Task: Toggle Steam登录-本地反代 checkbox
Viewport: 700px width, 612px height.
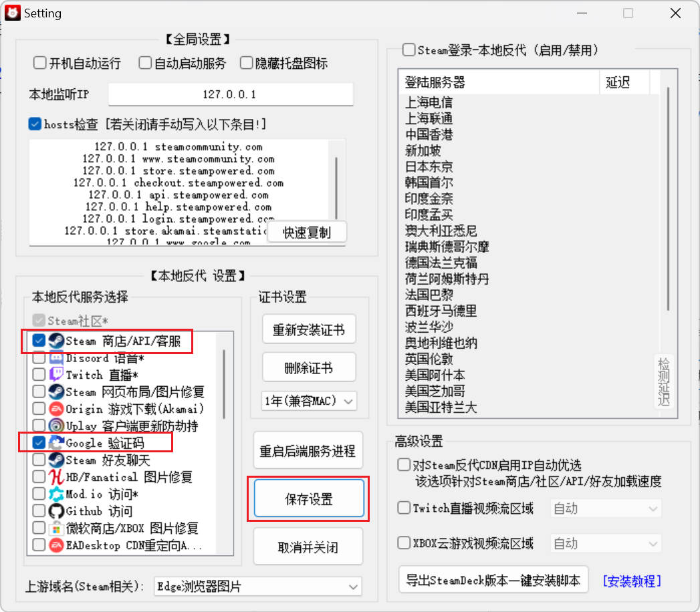Action: 409,49
